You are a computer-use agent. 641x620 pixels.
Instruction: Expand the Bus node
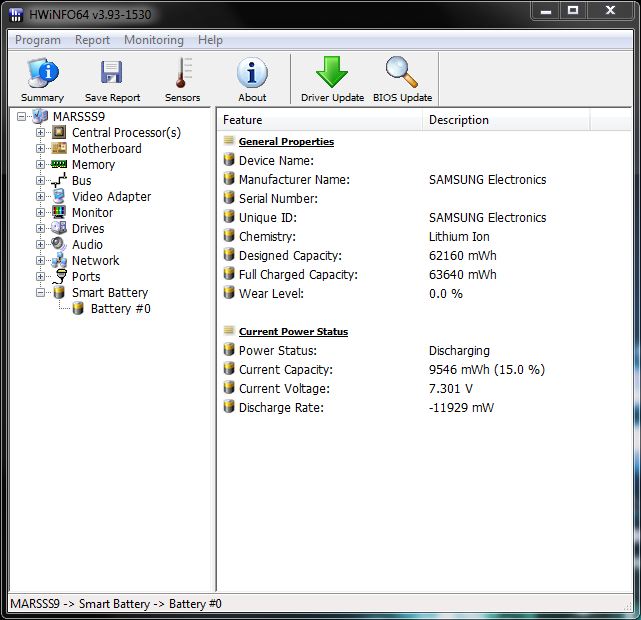tap(40, 180)
